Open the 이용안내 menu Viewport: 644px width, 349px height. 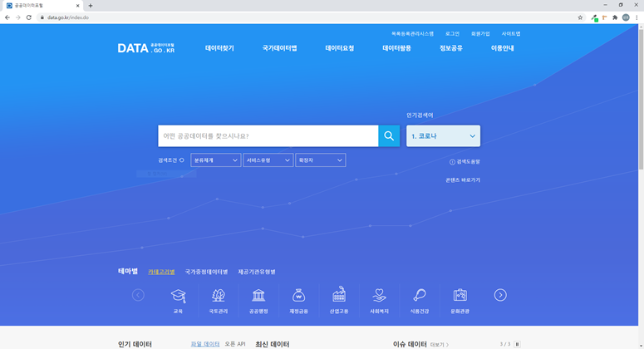click(x=502, y=48)
